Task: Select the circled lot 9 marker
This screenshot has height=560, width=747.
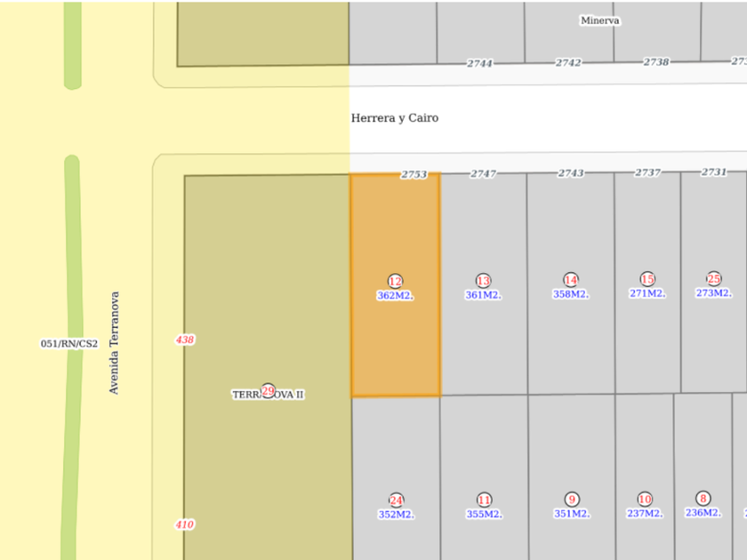Action: point(572,499)
